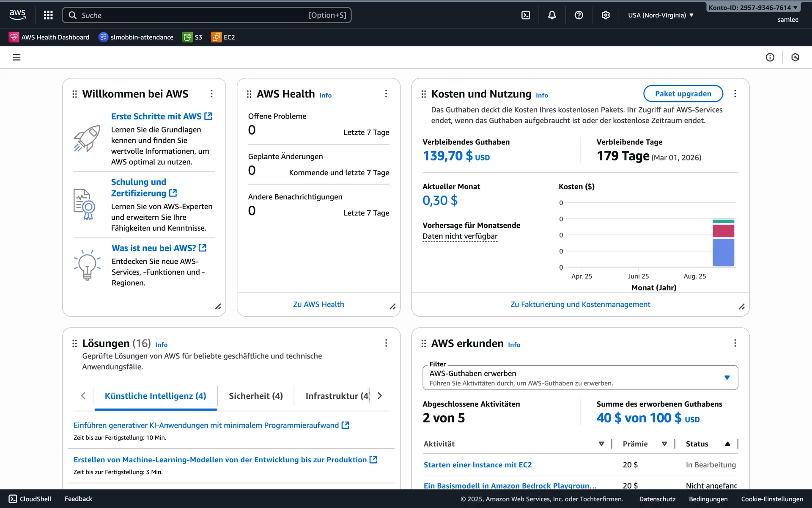
Task: Open the AWS-Guthaben erwerben filter dropdown
Action: (x=580, y=378)
